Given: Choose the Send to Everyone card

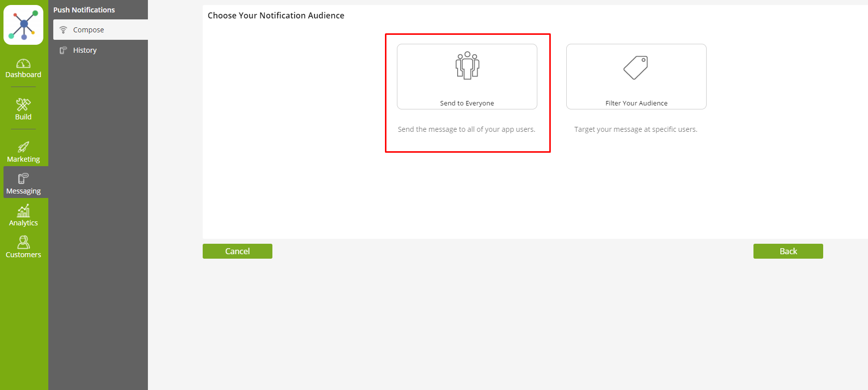Looking at the screenshot, I should [x=467, y=77].
